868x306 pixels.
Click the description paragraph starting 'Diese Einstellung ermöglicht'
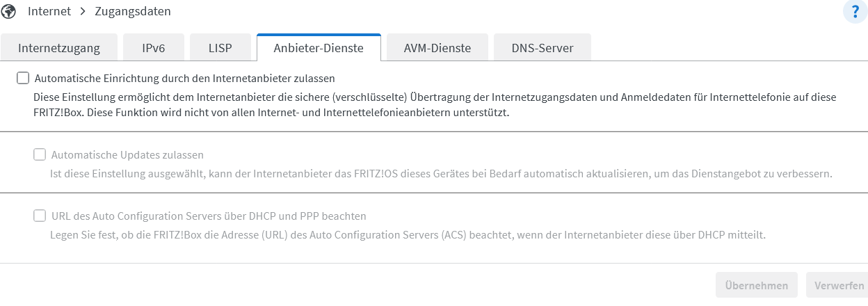pos(435,105)
